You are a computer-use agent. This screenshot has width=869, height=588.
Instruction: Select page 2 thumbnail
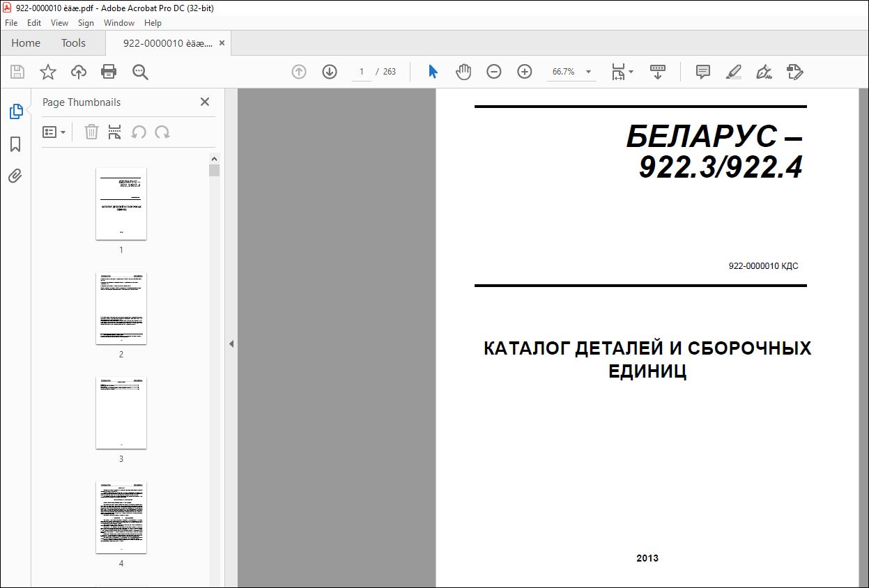tap(121, 309)
